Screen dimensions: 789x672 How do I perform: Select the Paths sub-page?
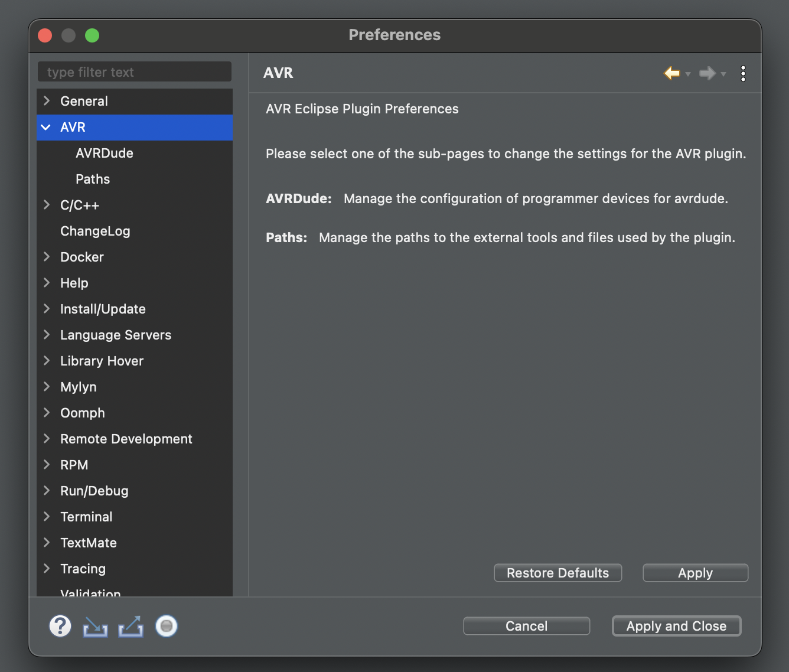point(92,179)
